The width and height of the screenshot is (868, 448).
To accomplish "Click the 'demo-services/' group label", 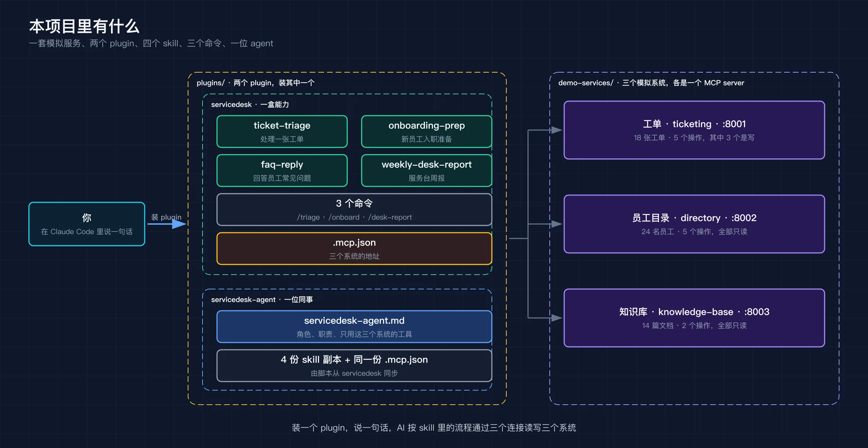I will [651, 83].
